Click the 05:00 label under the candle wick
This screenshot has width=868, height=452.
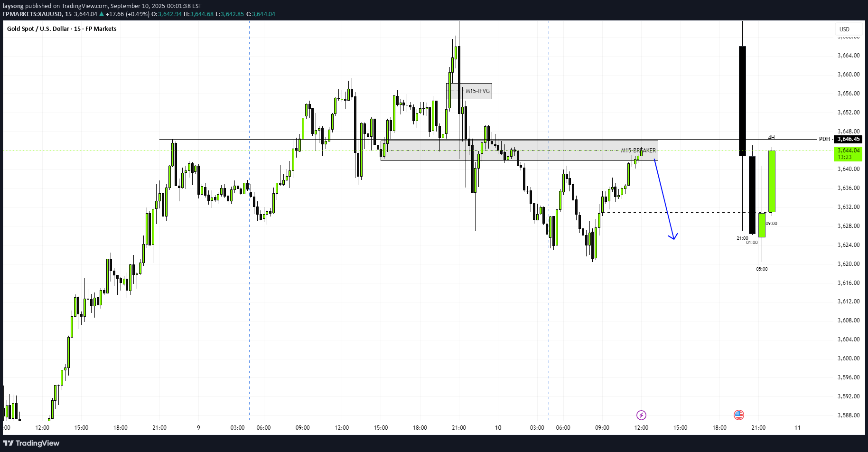click(762, 269)
